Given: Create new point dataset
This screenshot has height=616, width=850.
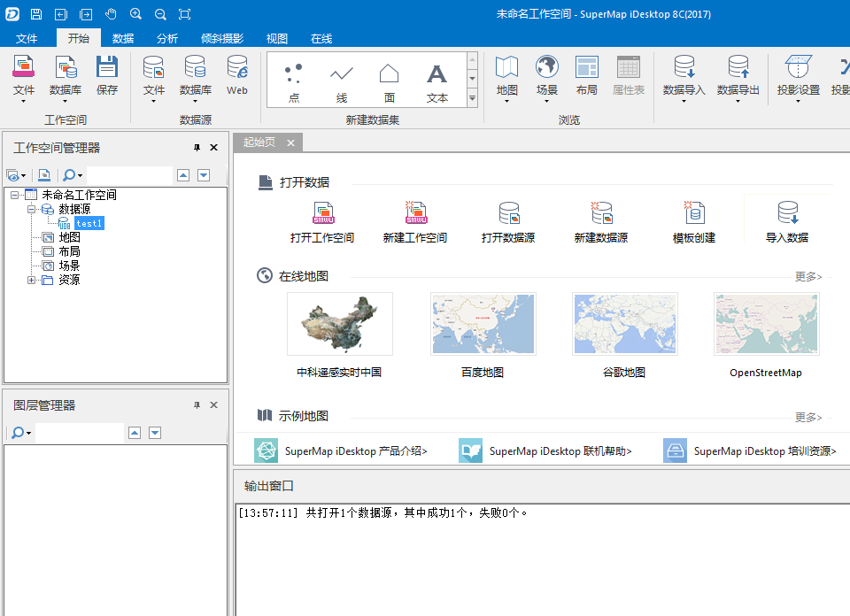Looking at the screenshot, I should (294, 82).
